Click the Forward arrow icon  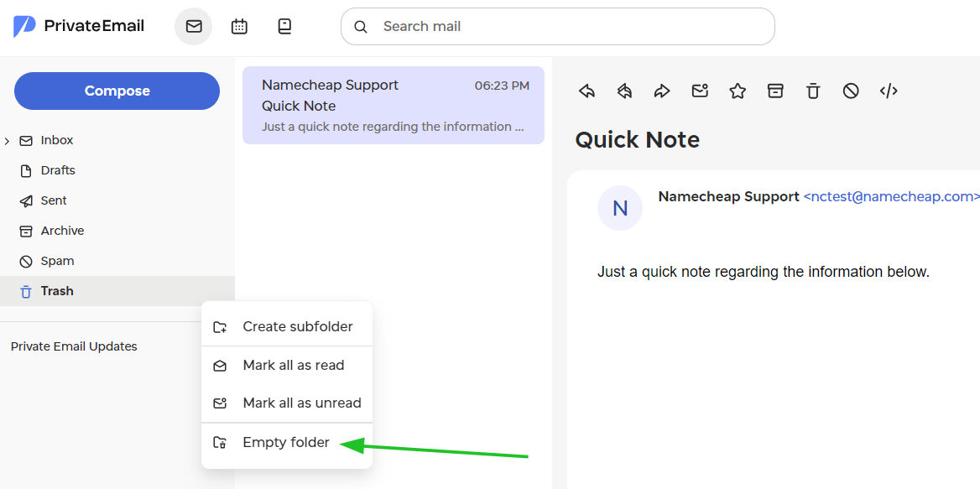(x=662, y=91)
